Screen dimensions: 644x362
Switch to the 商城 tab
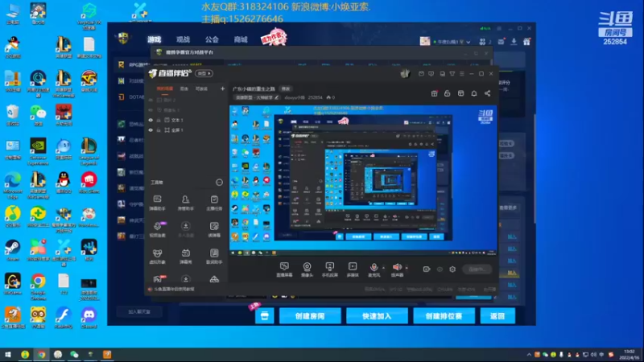[241, 39]
